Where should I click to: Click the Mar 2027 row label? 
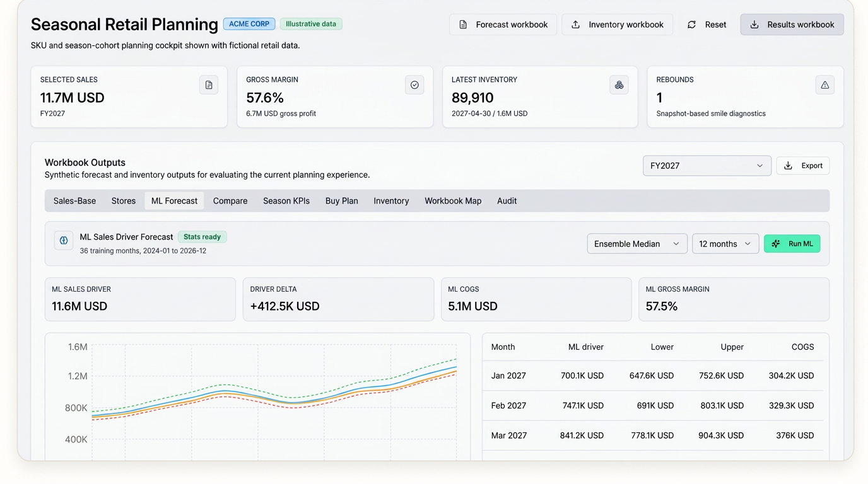(508, 435)
